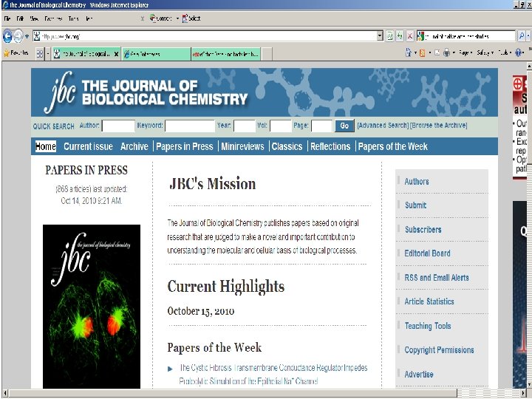Screen dimensions: 532x399
Task: Click the Read Mail toolbar icon
Action: 437,52
